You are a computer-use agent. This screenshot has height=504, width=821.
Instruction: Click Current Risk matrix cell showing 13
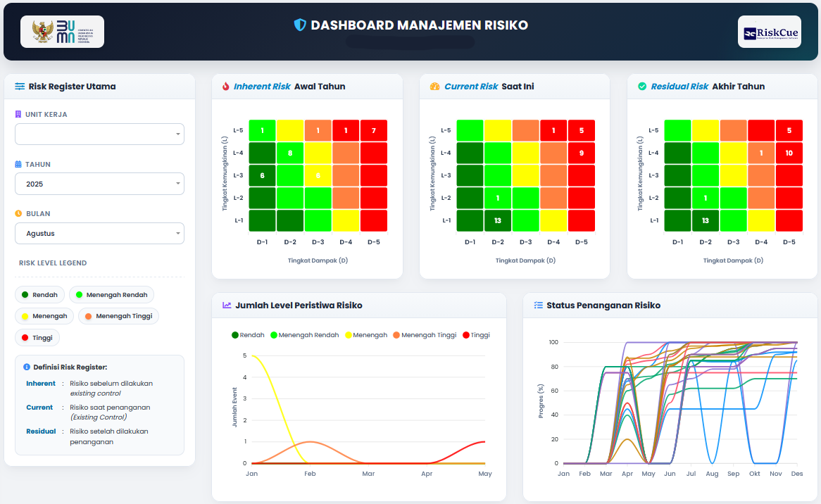(x=498, y=220)
